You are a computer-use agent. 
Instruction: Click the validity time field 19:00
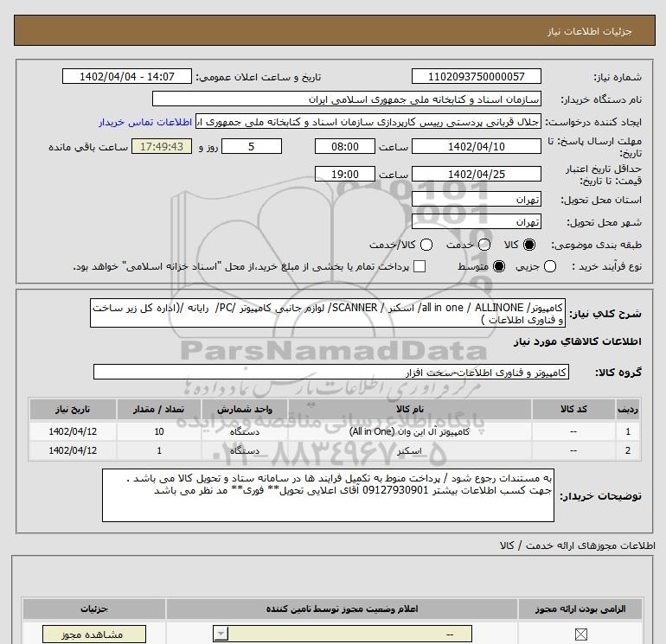[345, 174]
